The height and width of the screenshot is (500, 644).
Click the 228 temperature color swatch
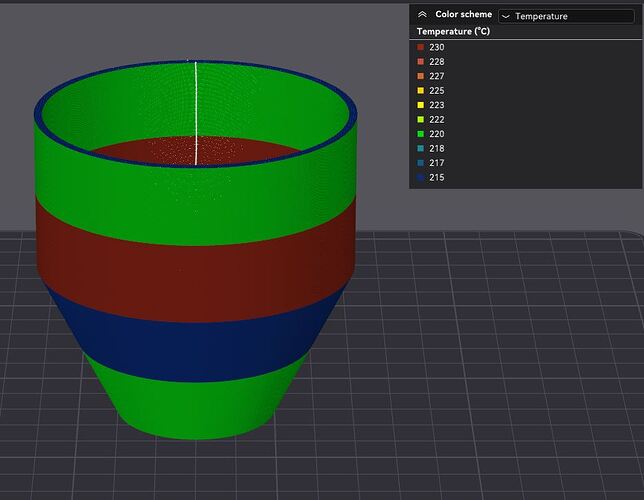pos(420,62)
